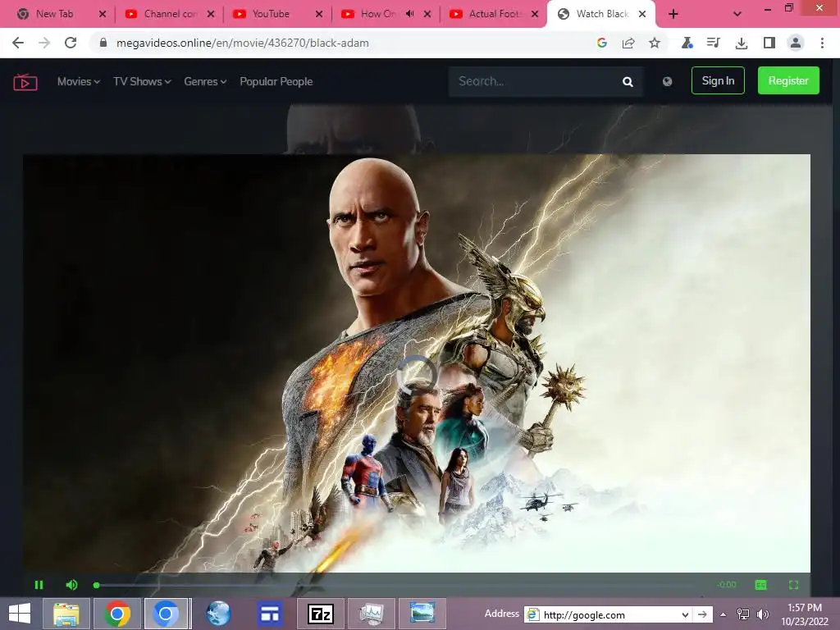The height and width of the screenshot is (630, 840).
Task: Open the tab search chevron
Action: pyautogui.click(x=737, y=14)
